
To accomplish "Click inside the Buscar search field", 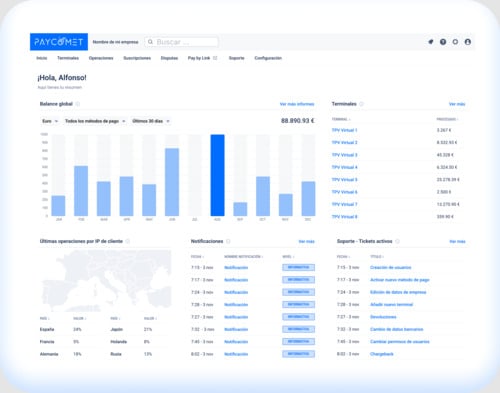I will [x=182, y=42].
